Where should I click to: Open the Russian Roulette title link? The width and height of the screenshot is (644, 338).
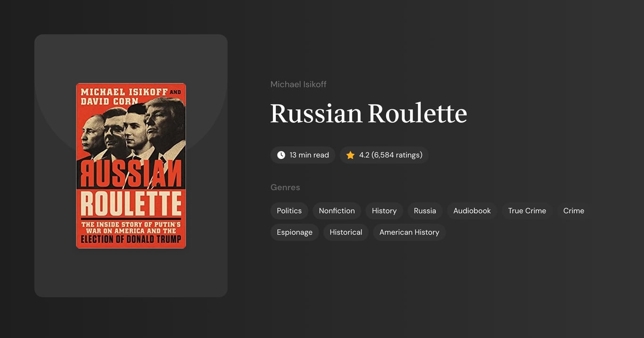(x=368, y=114)
